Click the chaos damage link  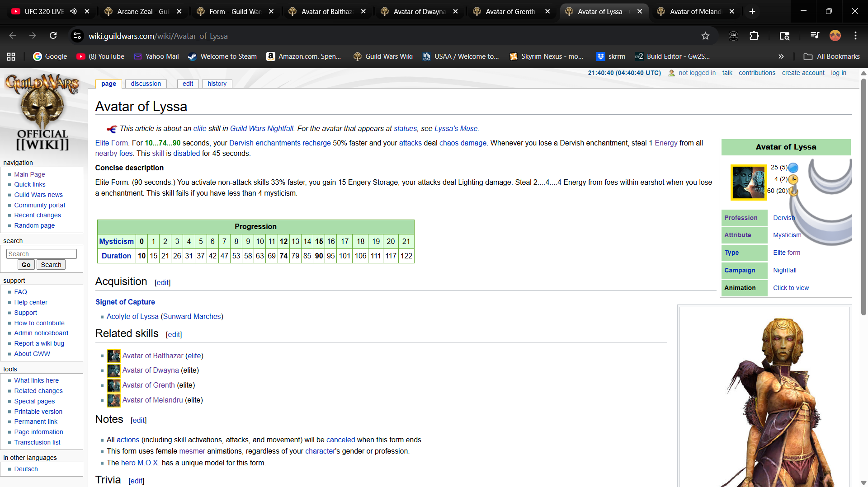463,143
